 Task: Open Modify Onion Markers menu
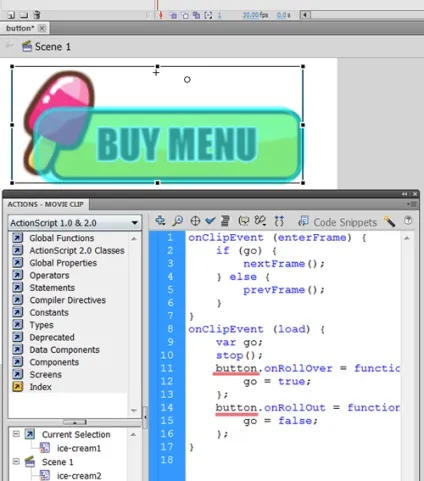pyautogui.click(x=208, y=15)
